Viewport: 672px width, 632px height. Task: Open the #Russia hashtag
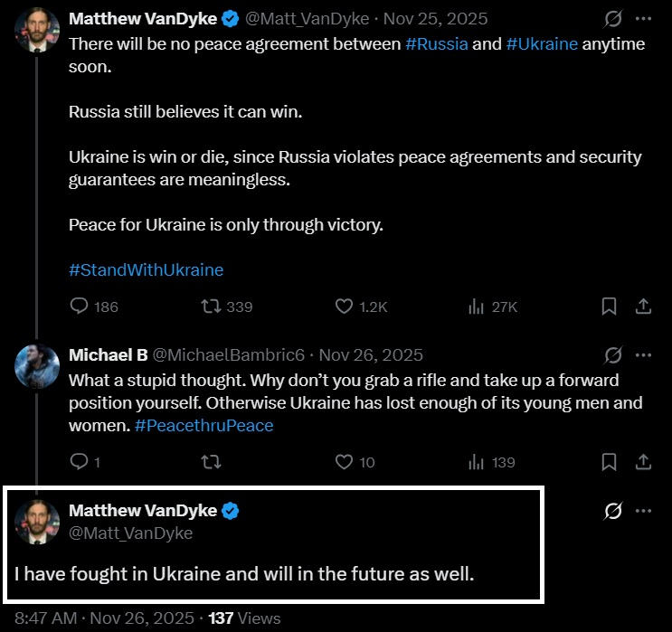[437, 43]
